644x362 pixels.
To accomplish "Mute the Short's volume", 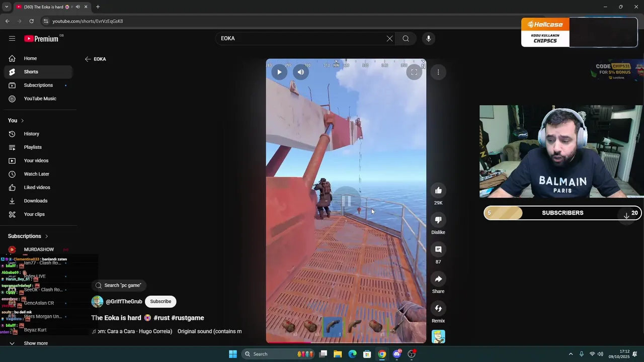I will (301, 72).
